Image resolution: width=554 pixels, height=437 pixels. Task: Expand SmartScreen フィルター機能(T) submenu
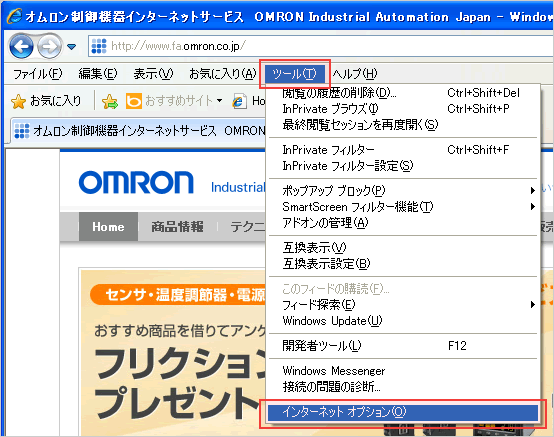[x=403, y=207]
